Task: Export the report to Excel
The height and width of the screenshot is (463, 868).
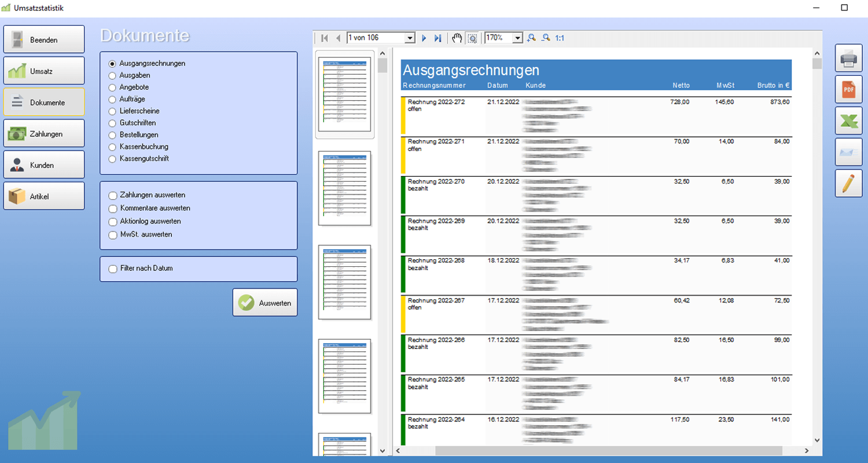Action: click(x=848, y=120)
